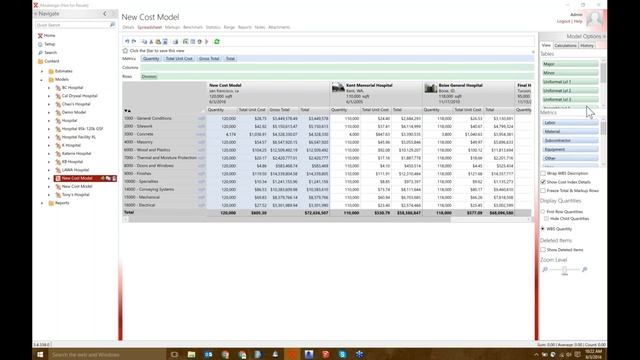640x360 pixels.
Task: Click the paste icon in spreadsheet toolbar
Action: (x=158, y=42)
